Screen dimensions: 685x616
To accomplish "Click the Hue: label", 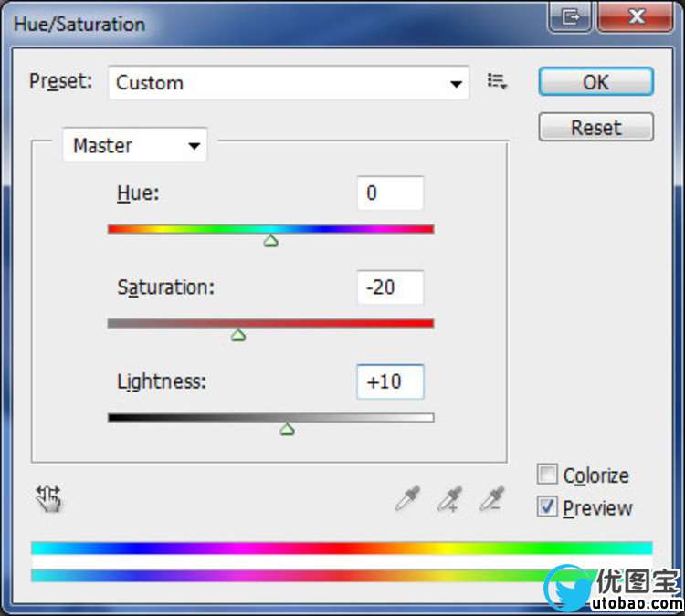I will pos(138,193).
